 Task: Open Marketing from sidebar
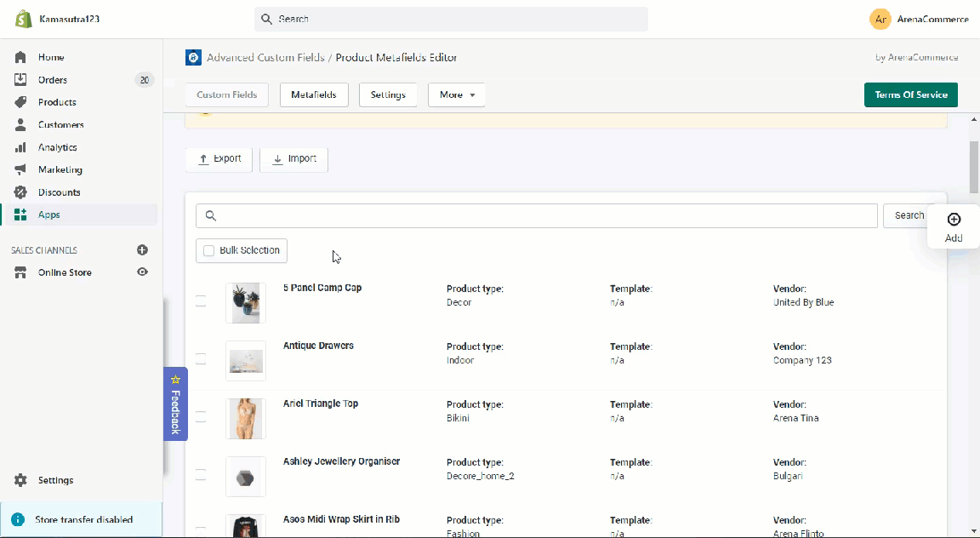pyautogui.click(x=60, y=169)
